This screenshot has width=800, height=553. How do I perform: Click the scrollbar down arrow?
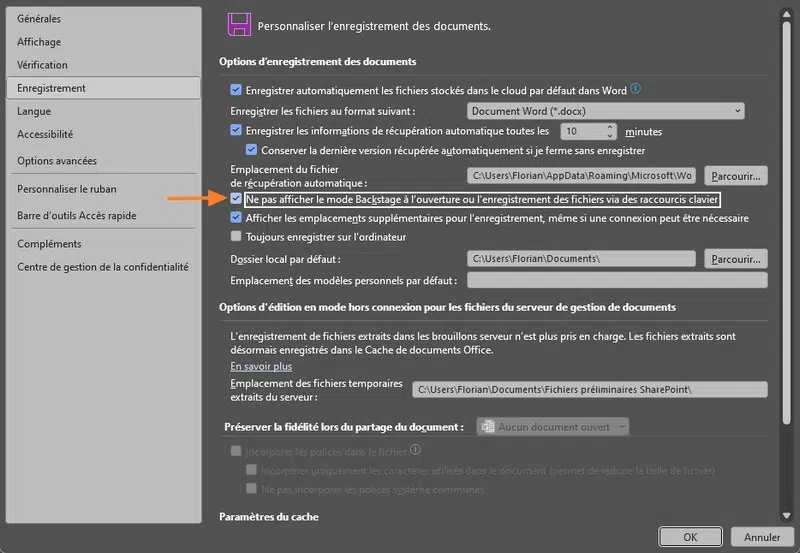click(x=786, y=515)
